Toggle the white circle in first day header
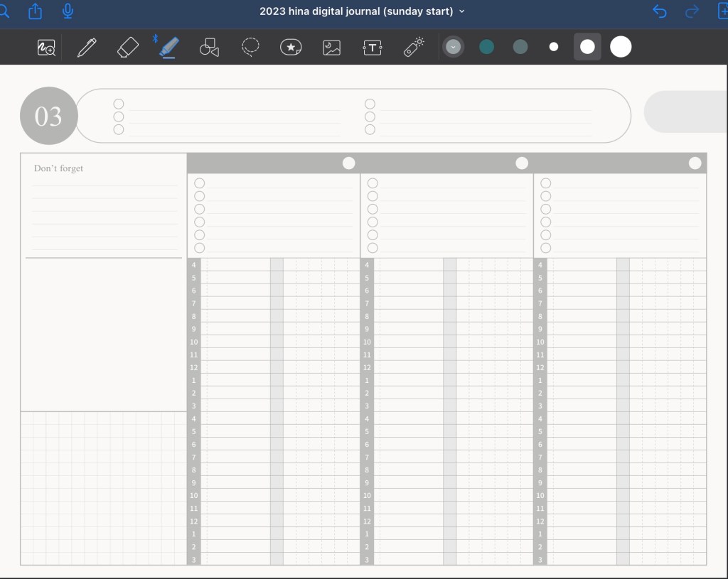The image size is (728, 579). tap(348, 163)
